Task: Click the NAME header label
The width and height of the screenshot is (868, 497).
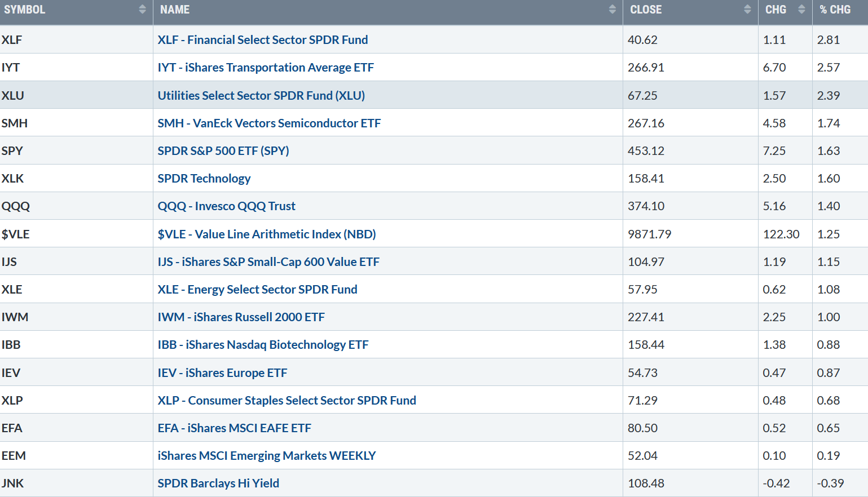Action: (175, 10)
